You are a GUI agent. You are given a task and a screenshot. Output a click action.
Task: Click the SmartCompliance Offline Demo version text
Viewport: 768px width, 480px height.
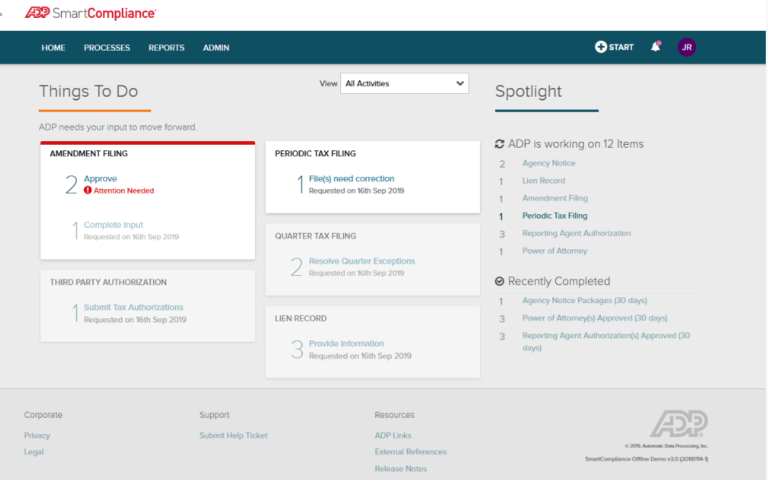[x=647, y=459]
